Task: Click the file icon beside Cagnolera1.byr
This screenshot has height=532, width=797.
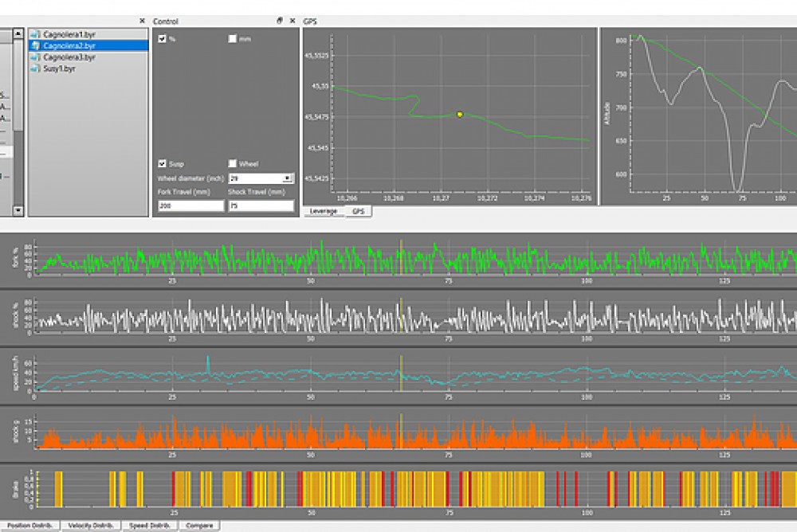Action: [x=34, y=34]
